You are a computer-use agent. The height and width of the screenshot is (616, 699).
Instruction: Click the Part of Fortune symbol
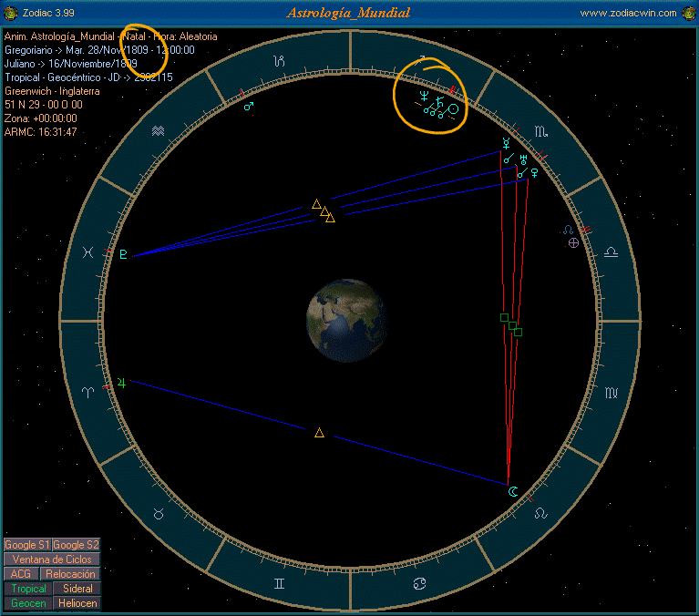[x=572, y=243]
